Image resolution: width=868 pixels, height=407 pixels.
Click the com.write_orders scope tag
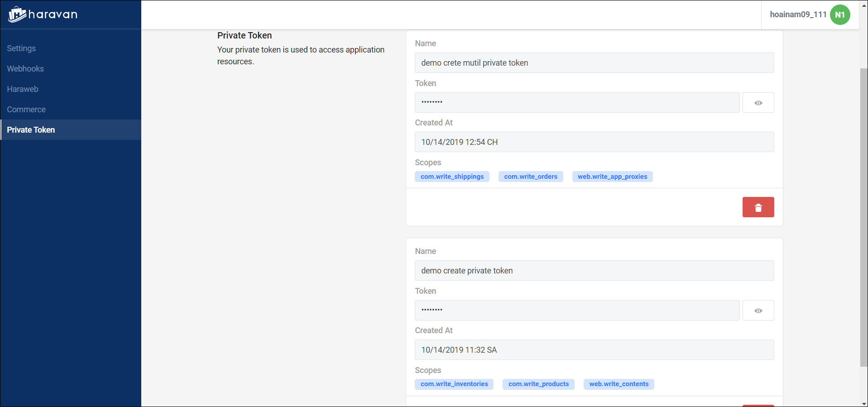(x=531, y=177)
